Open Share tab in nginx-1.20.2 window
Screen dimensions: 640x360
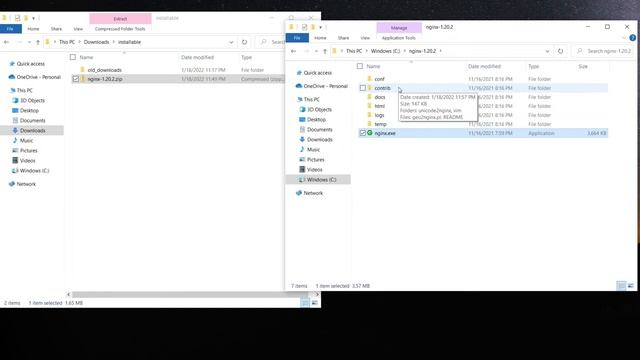[343, 38]
